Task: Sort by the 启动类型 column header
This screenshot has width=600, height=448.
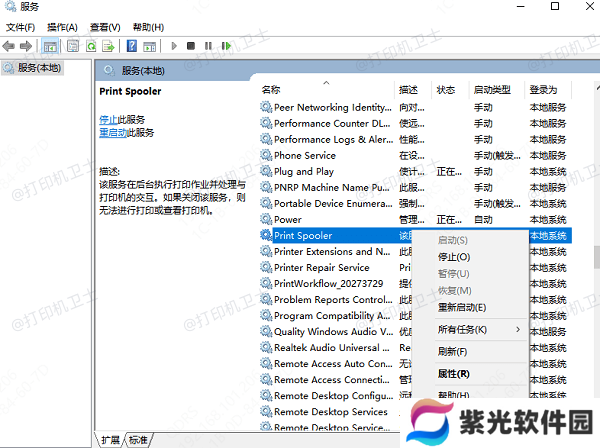Action: coord(492,89)
